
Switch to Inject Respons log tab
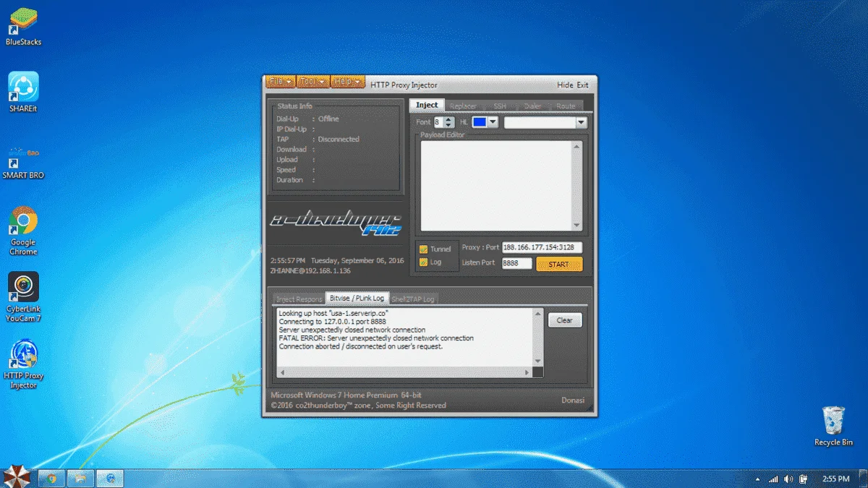tap(299, 299)
